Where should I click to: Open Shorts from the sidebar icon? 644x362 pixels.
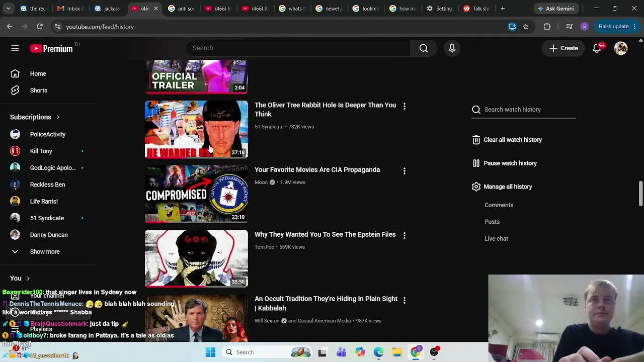pos(15,90)
